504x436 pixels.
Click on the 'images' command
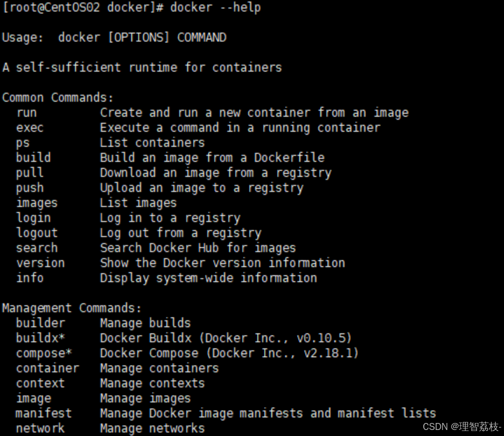(x=37, y=203)
